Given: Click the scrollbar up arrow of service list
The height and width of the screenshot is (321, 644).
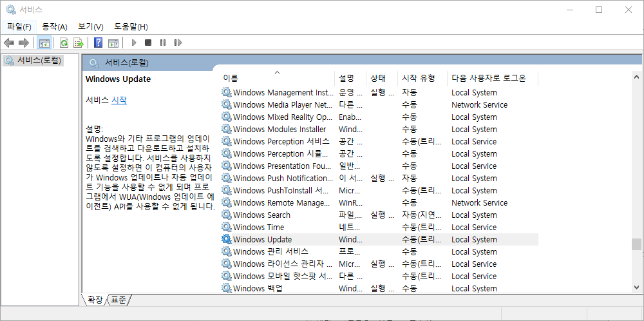Looking at the screenshot, I should (636, 77).
